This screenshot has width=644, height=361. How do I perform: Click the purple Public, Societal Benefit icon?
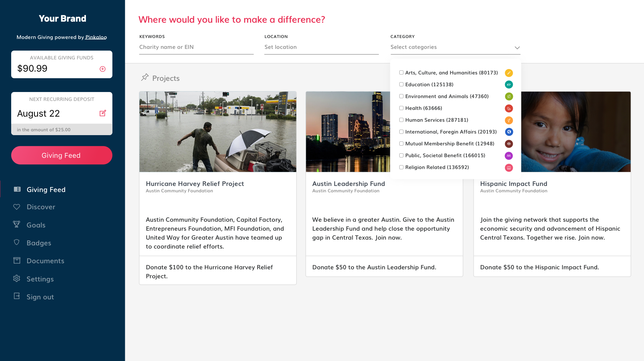(509, 156)
